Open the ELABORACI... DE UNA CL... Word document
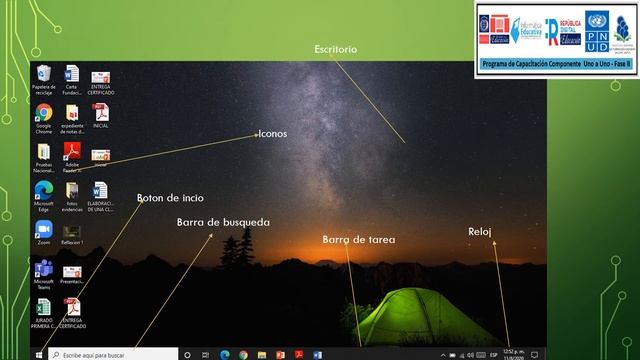 tap(100, 197)
